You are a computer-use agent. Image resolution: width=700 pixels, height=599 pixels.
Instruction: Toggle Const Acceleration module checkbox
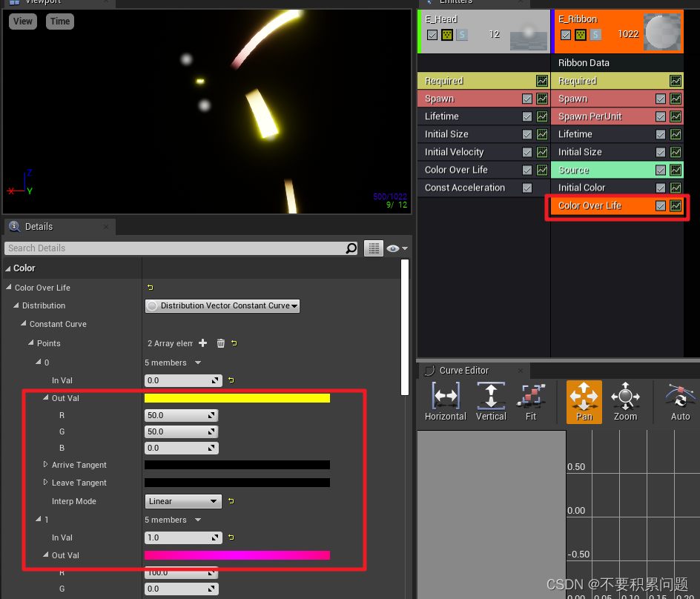click(x=527, y=188)
